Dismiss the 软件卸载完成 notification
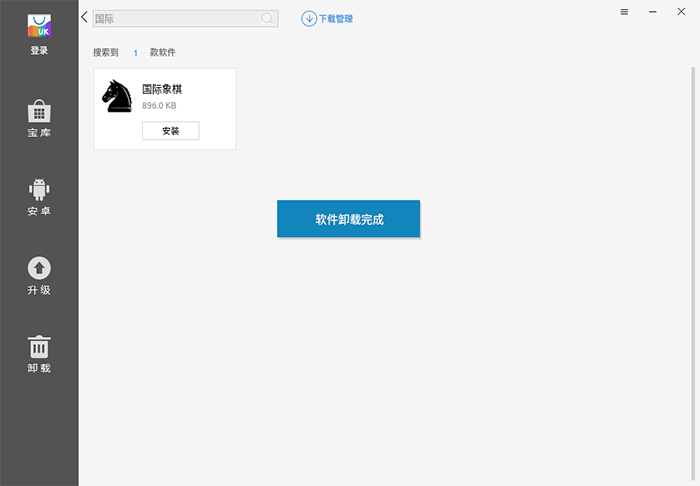The height and width of the screenshot is (486, 700). 348,219
